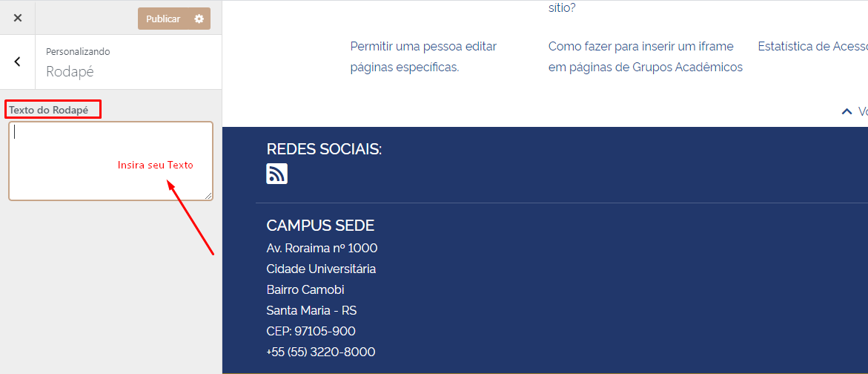Click the RSS feed icon under Redes Sociais

[x=276, y=174]
